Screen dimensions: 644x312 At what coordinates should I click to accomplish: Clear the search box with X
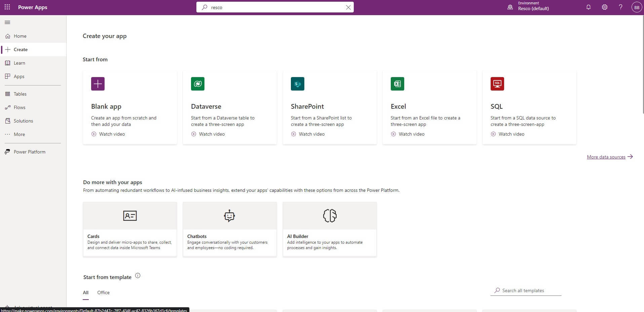point(348,7)
